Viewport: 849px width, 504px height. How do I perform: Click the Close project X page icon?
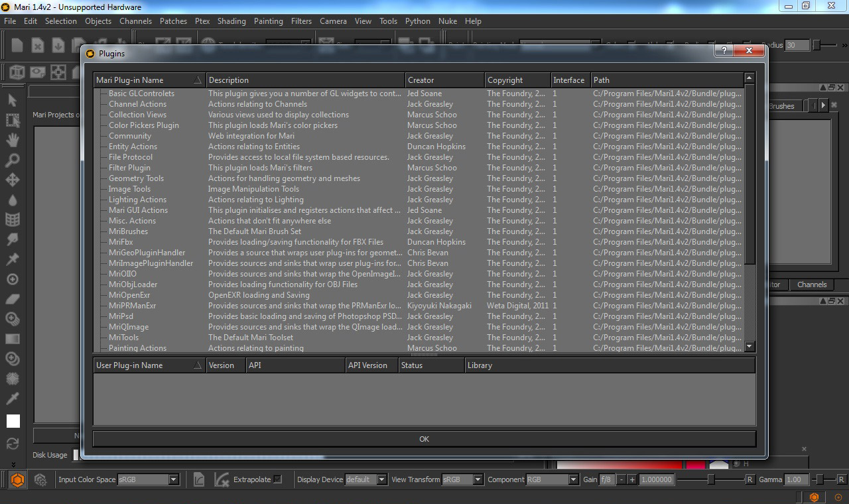point(38,45)
